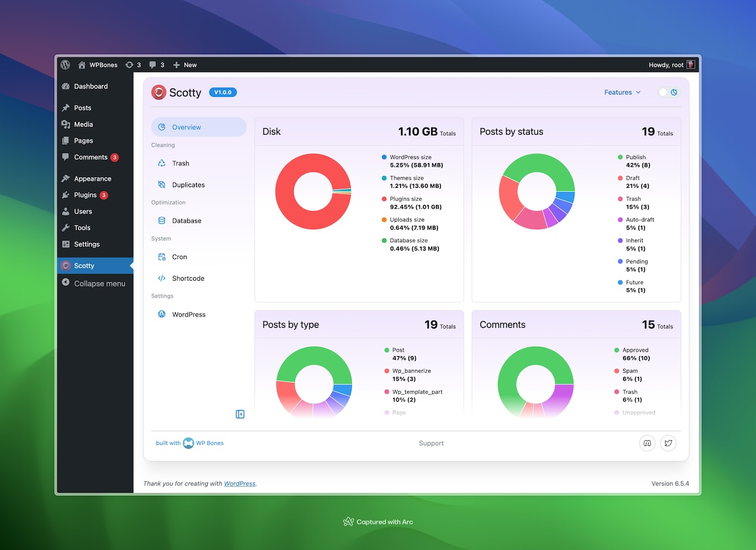This screenshot has width=756, height=550.
Task: Collapse the Scotty sidebar panel icon
Action: (x=240, y=414)
